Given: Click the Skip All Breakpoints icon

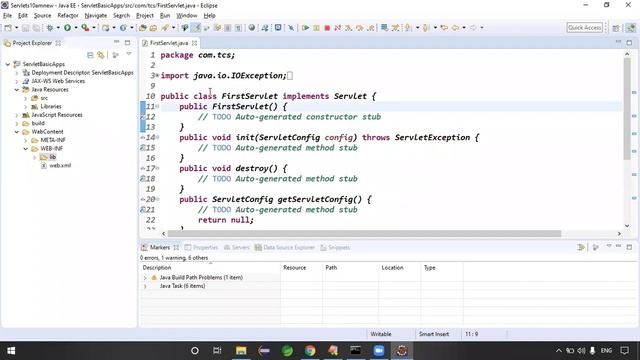Looking at the screenshot, I should point(291,28).
